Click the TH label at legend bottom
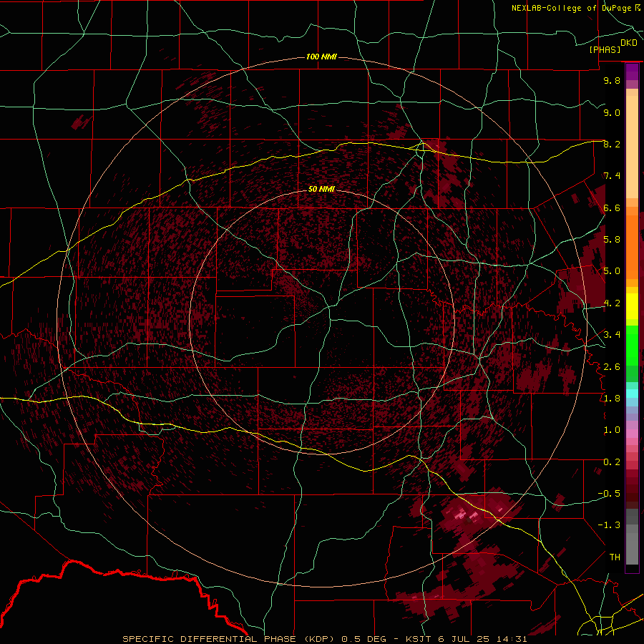 [615, 557]
